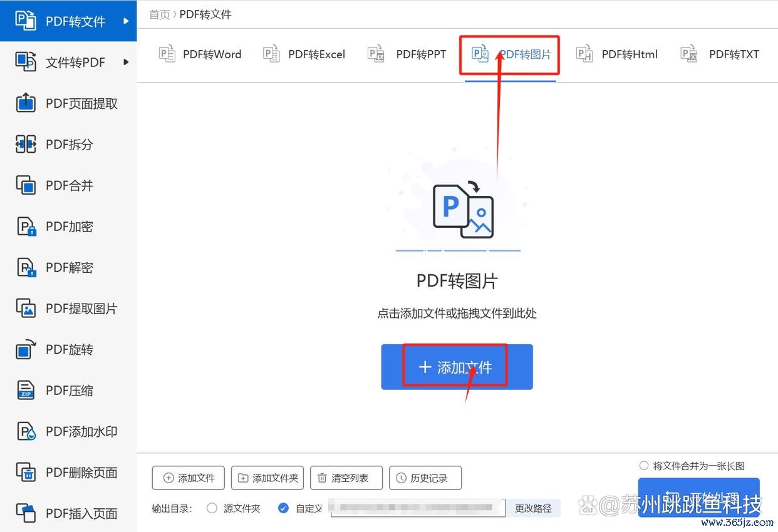The height and width of the screenshot is (532, 778).
Task: Click the PDF旋转 rotate icon
Action: coord(25,349)
